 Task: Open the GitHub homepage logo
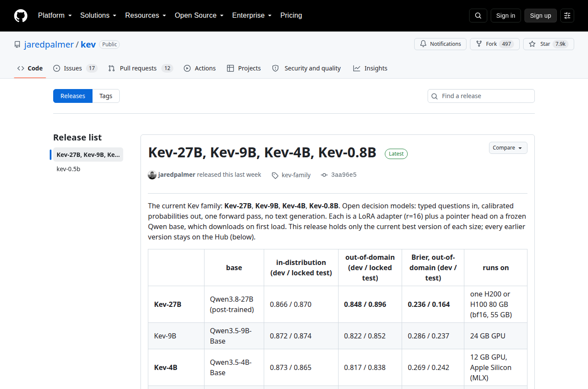coord(21,16)
